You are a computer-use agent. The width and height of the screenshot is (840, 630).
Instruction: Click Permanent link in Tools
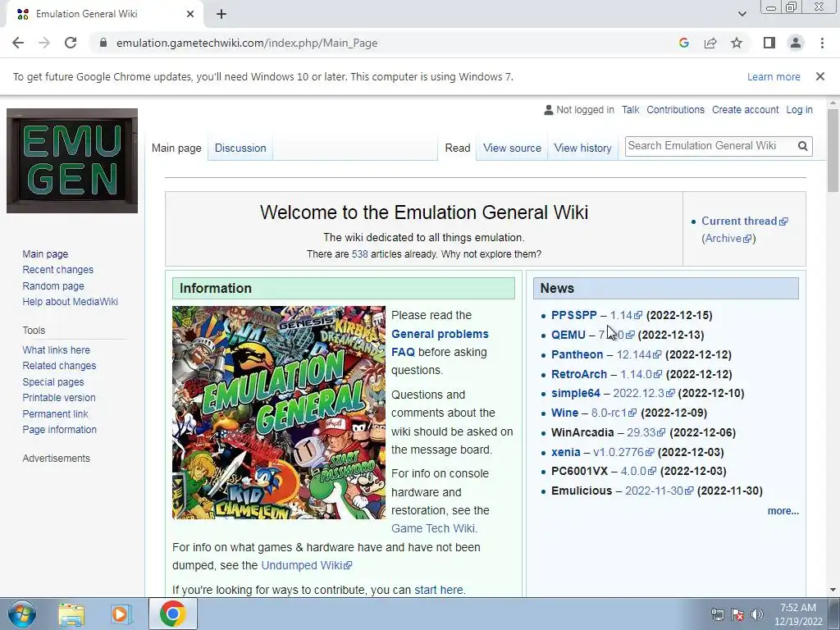point(55,413)
